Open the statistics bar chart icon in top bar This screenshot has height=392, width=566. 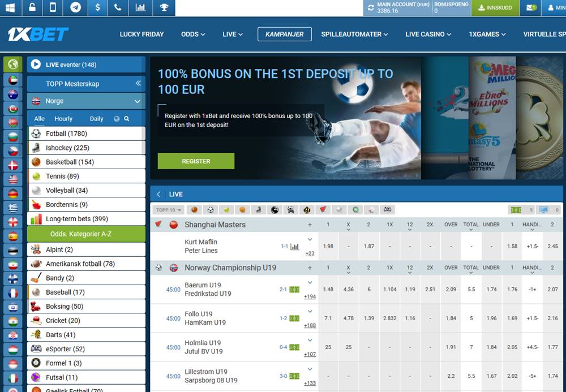140,7
